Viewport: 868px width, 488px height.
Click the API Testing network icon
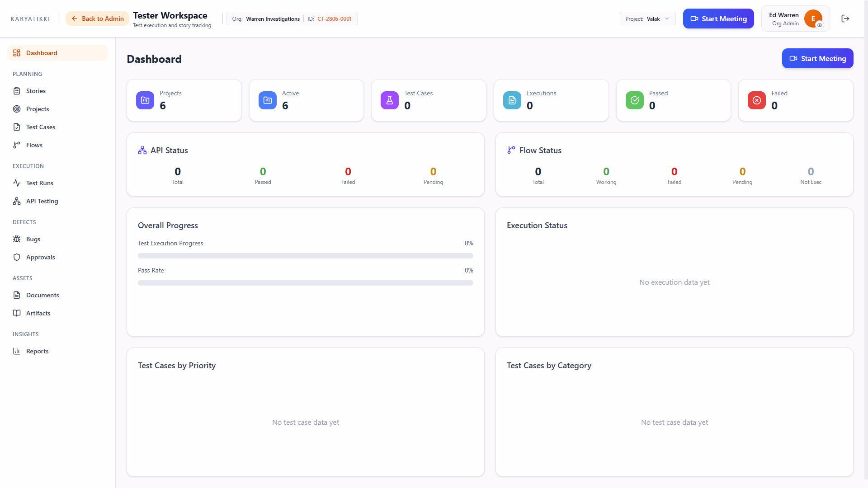[17, 201]
